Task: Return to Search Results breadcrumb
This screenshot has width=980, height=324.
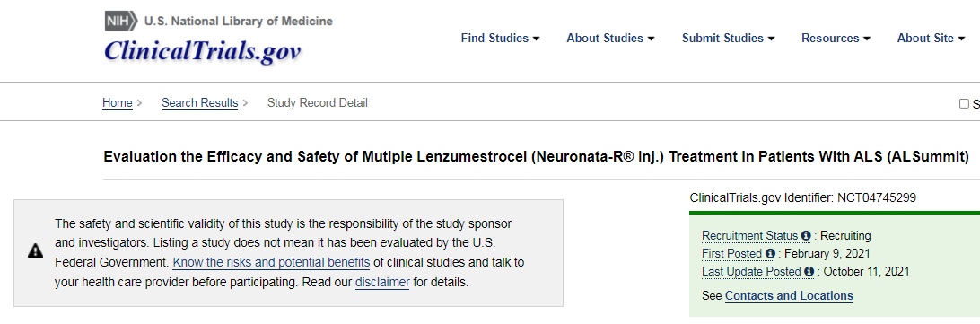Action: pos(200,103)
